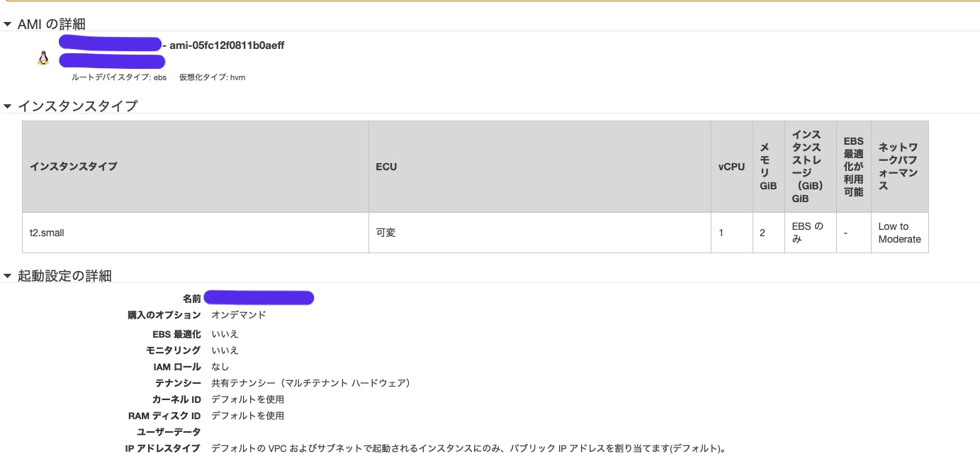Click the vCPU column header
The width and height of the screenshot is (980, 471).
coord(731,166)
